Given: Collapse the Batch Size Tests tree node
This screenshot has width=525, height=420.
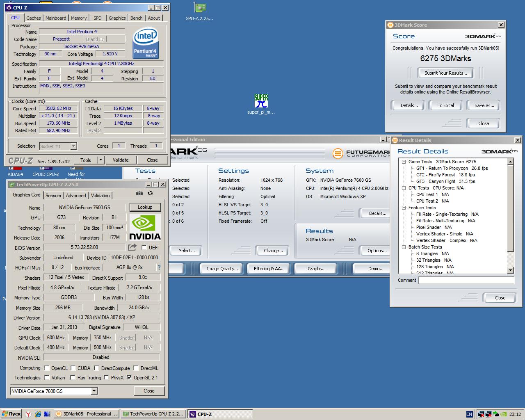Looking at the screenshot, I should (404, 247).
